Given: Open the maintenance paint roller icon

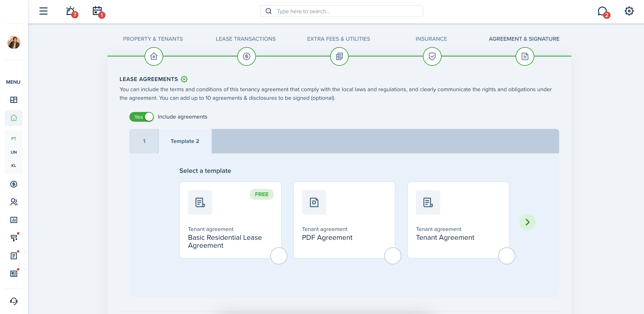Looking at the screenshot, I should click(x=14, y=238).
